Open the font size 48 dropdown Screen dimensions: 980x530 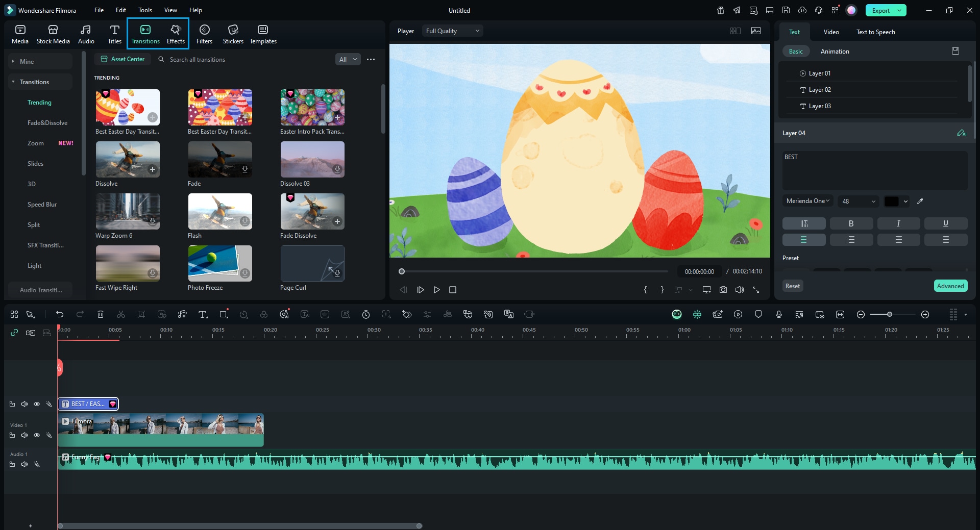tap(859, 201)
